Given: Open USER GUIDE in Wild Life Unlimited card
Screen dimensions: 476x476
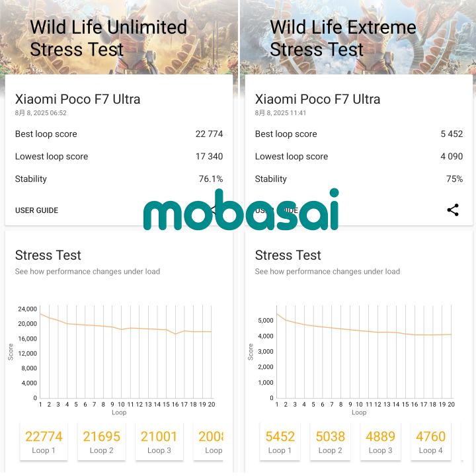Looking at the screenshot, I should coord(37,210).
